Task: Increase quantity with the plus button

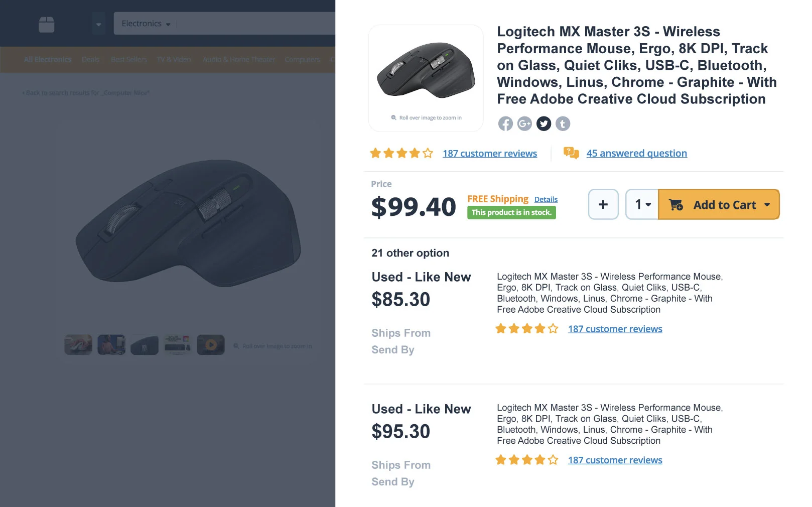Action: click(603, 204)
